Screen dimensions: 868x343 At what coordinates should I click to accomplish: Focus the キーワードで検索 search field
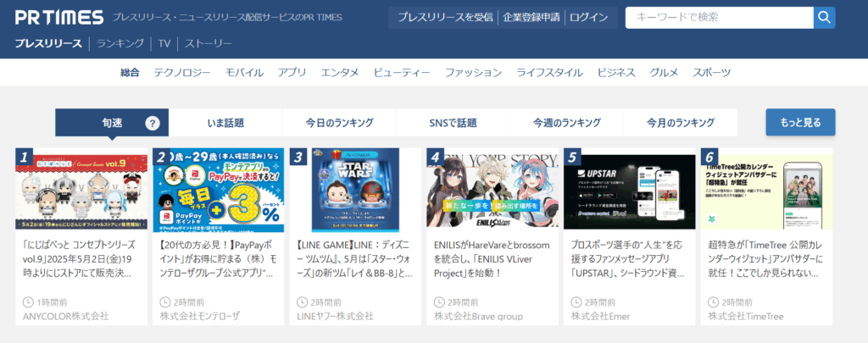(x=719, y=18)
